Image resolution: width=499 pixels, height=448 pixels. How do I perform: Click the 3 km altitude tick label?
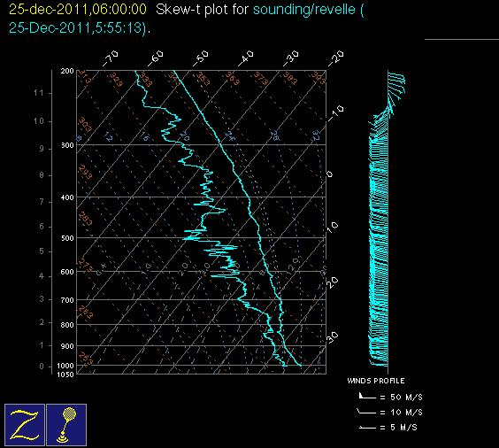(41, 299)
